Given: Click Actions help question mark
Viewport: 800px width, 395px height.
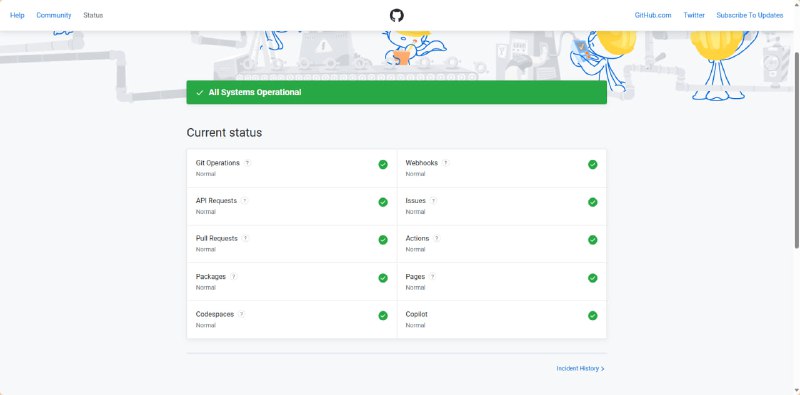Looking at the screenshot, I should point(437,238).
